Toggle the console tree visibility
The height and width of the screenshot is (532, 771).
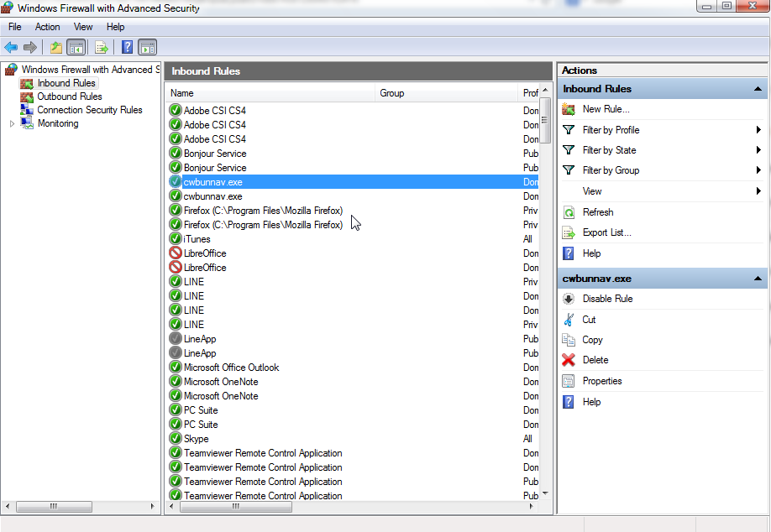click(76, 47)
